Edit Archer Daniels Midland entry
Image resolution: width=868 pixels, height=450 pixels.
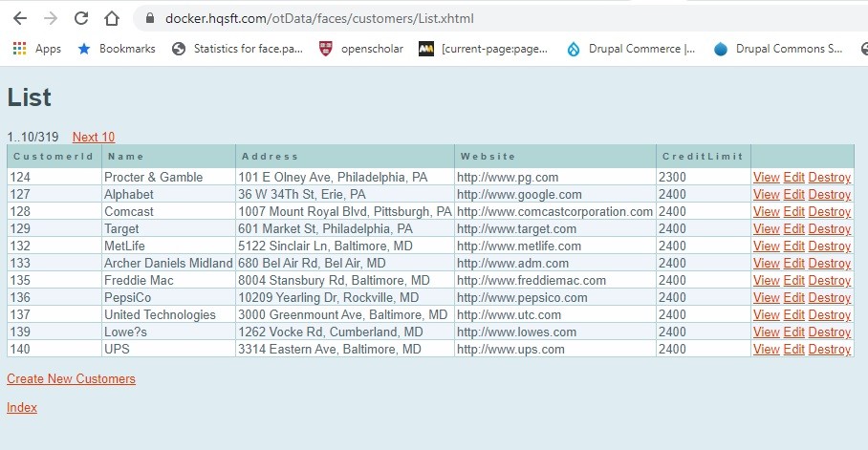[793, 263]
